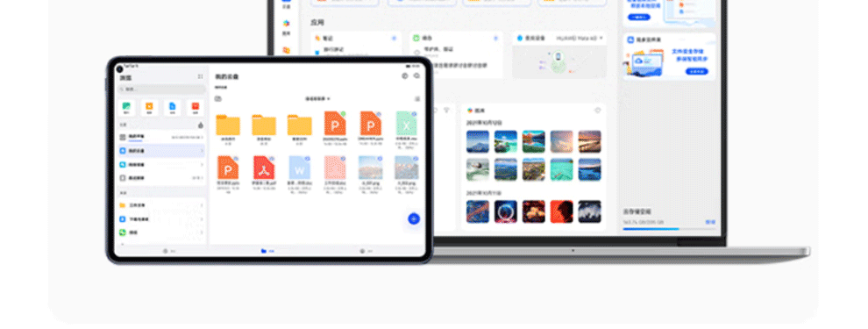Click the search magnifier at tablet top right

416,75
